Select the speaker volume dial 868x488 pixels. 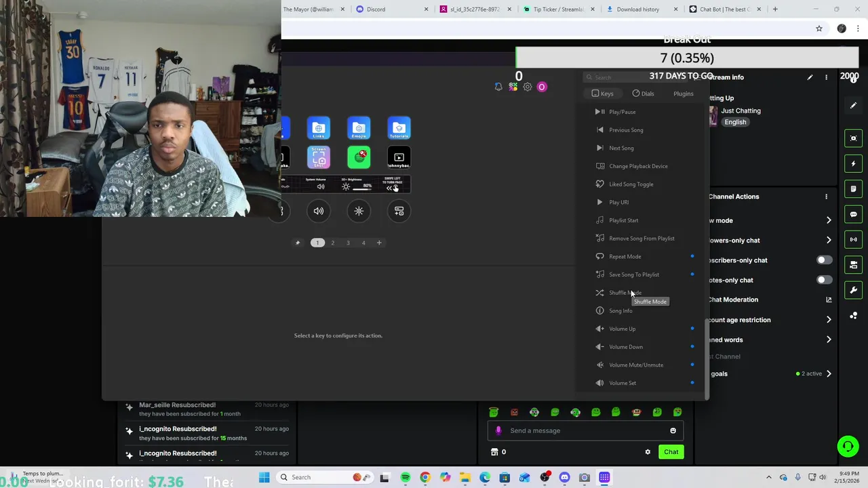click(319, 211)
